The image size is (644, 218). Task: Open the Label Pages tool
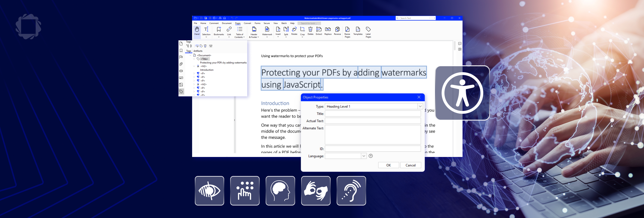368,32
